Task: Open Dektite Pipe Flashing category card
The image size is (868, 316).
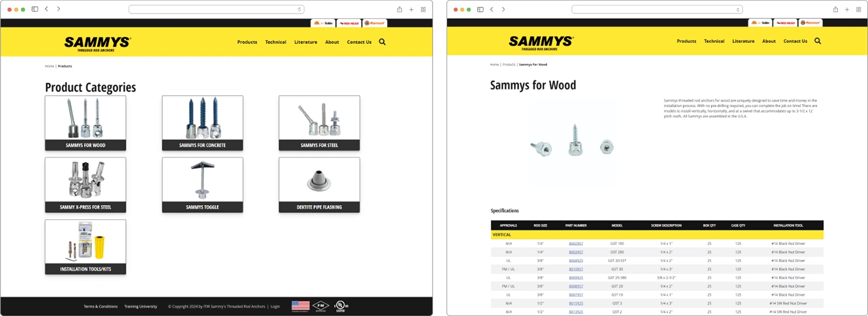Action: click(319, 185)
